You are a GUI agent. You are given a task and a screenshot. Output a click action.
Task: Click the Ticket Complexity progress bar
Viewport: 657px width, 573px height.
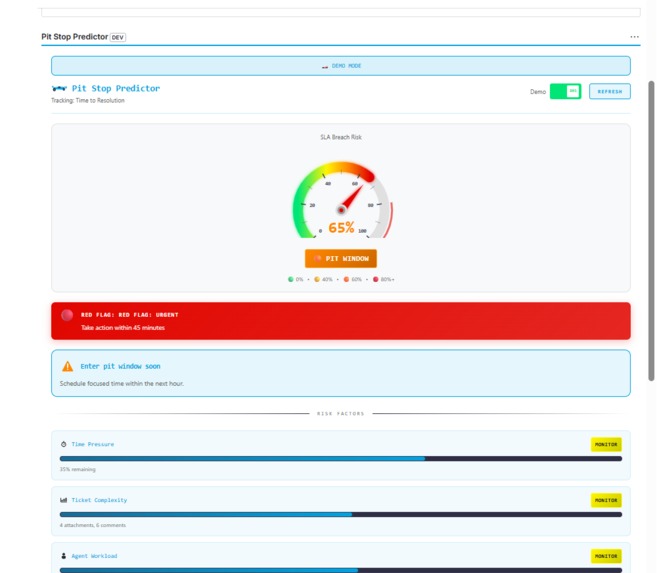point(341,514)
